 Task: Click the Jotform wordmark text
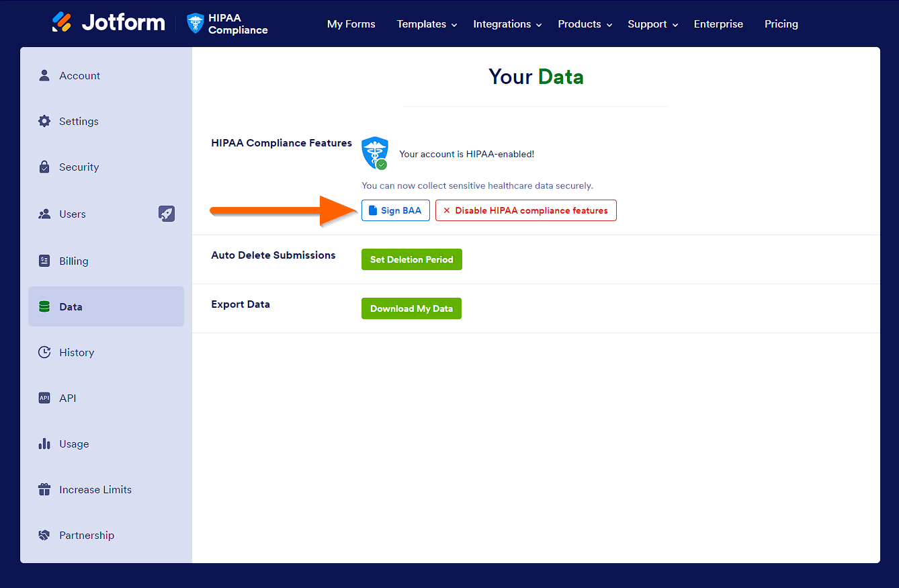tap(123, 23)
